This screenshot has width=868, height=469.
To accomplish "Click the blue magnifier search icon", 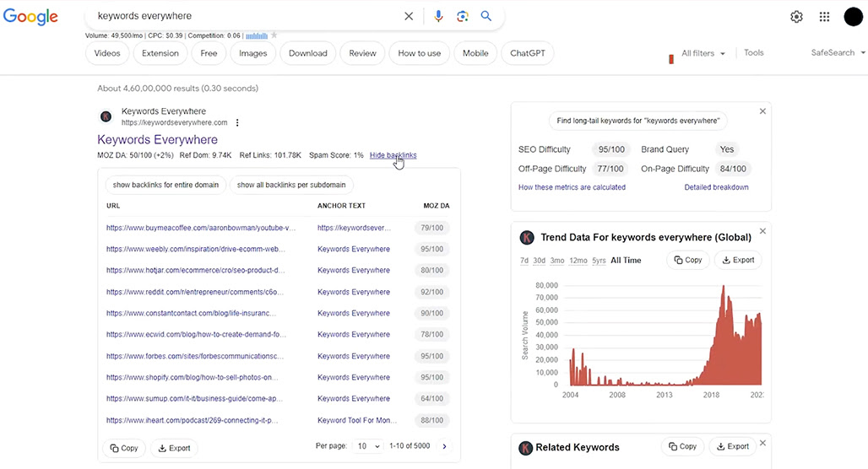I will click(486, 16).
